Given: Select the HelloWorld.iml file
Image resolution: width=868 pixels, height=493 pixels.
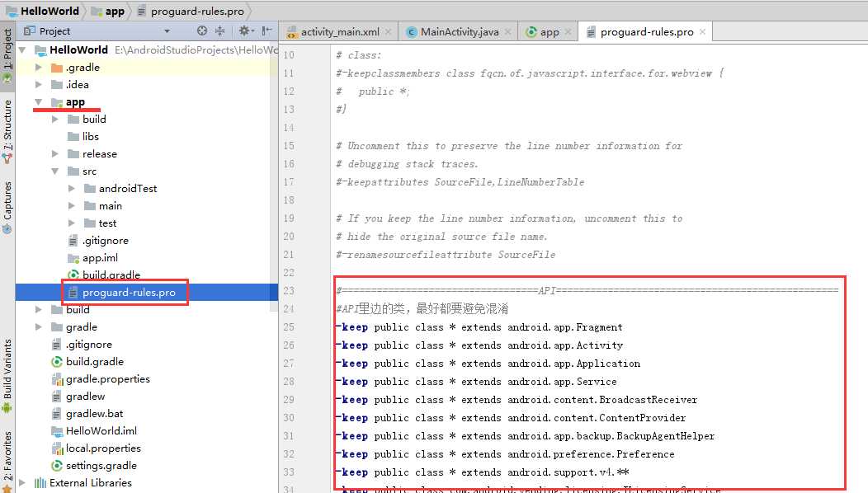Looking at the screenshot, I should coord(101,431).
